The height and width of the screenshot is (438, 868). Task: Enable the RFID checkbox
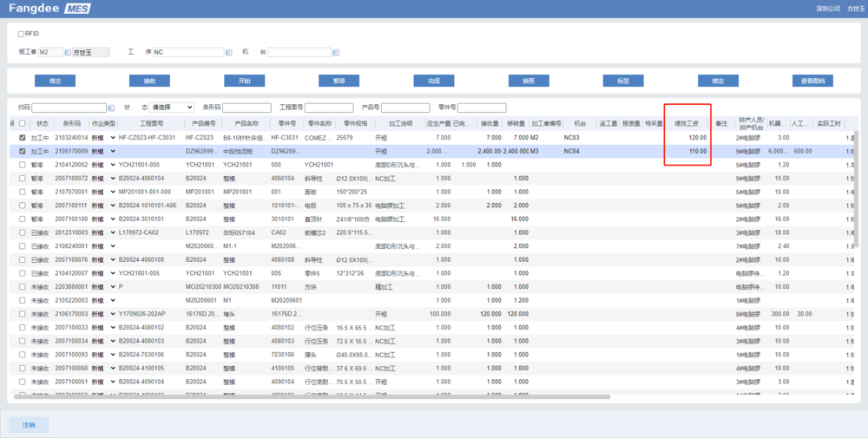(21, 34)
